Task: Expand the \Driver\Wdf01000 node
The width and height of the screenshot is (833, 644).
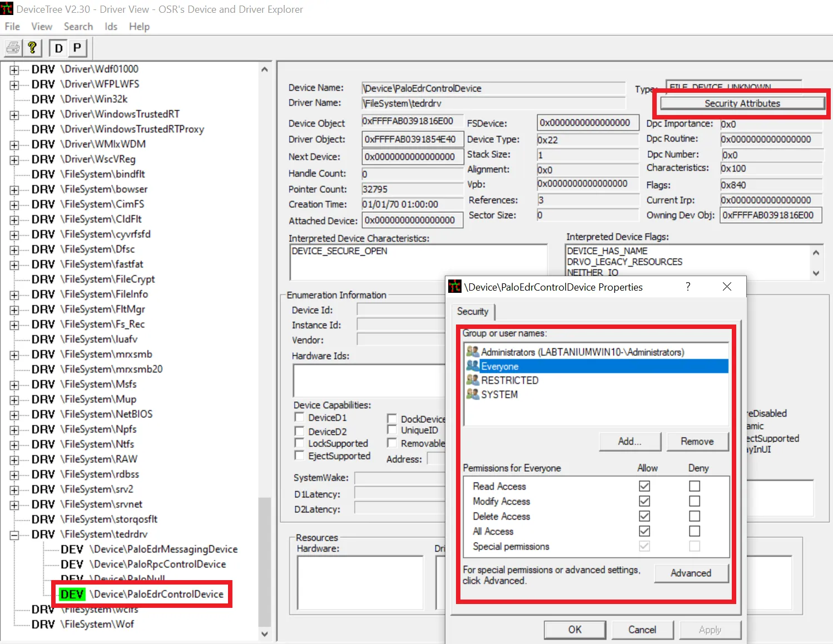Action: 14,69
